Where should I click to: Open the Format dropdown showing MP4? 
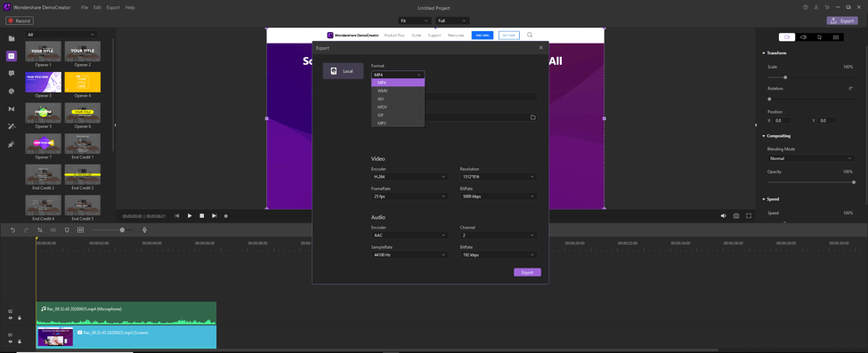tap(397, 74)
